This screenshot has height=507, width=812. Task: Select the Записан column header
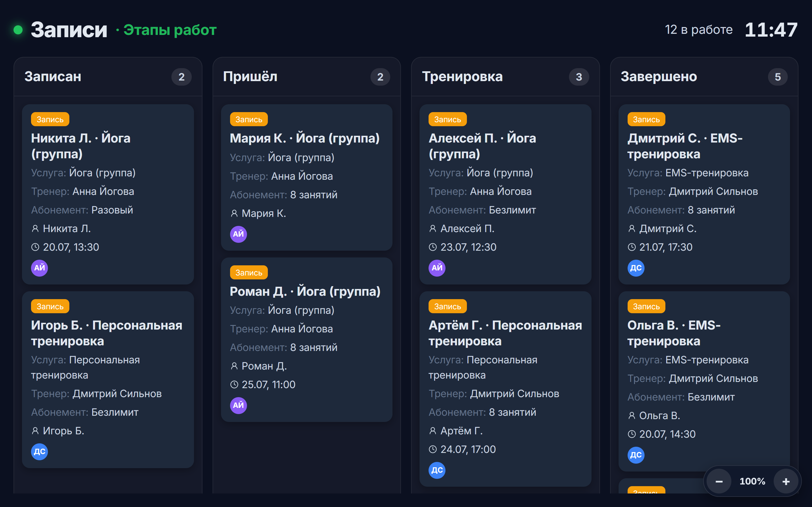53,77
